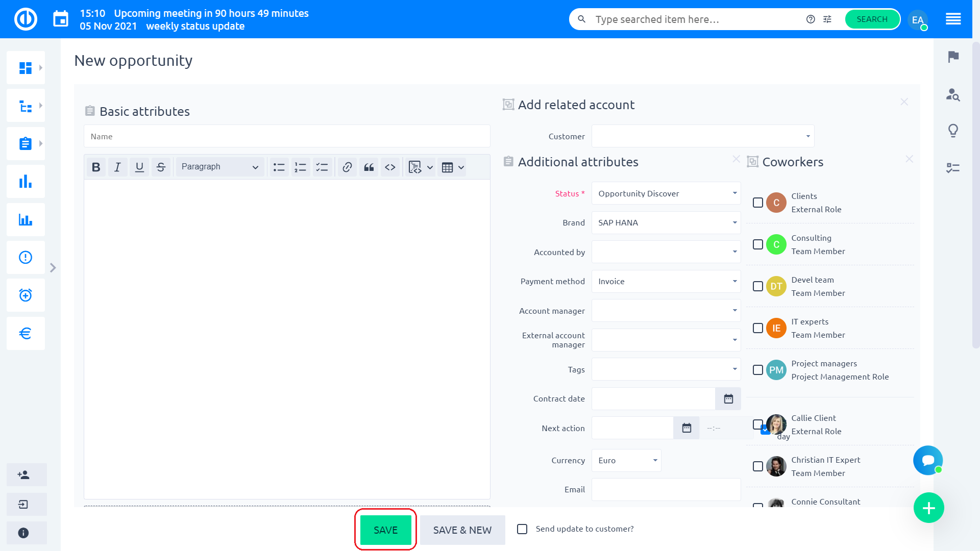Toggle italic formatting in the editor
This screenshot has width=980, height=551.
[117, 167]
